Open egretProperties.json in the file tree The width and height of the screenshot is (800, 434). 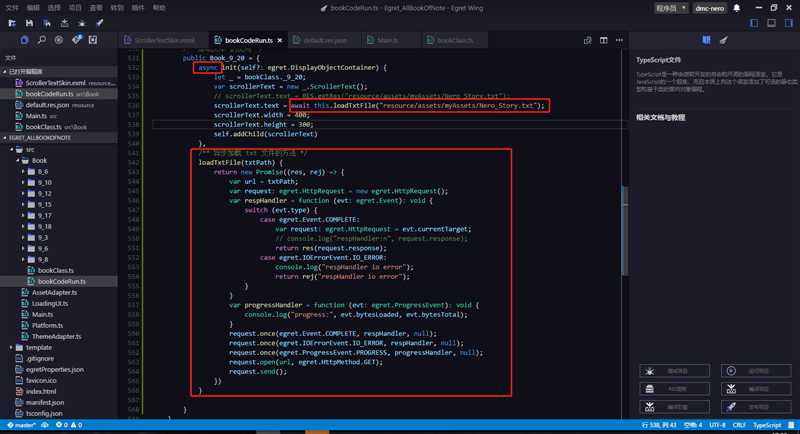point(55,369)
